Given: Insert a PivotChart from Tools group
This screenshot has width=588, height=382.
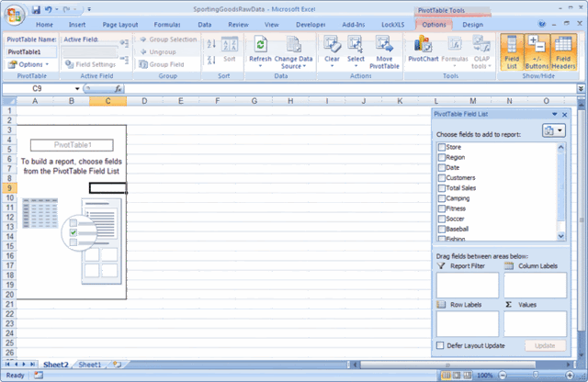Looking at the screenshot, I should 423,49.
